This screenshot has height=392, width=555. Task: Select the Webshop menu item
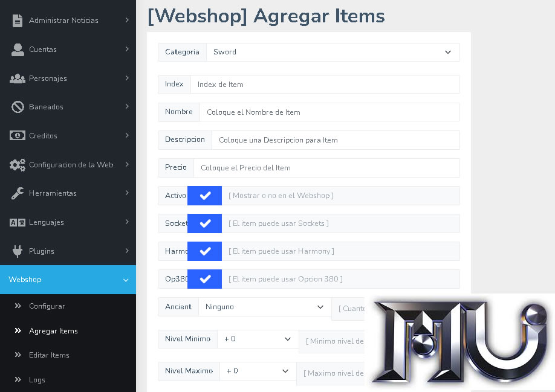pyautogui.click(x=68, y=280)
